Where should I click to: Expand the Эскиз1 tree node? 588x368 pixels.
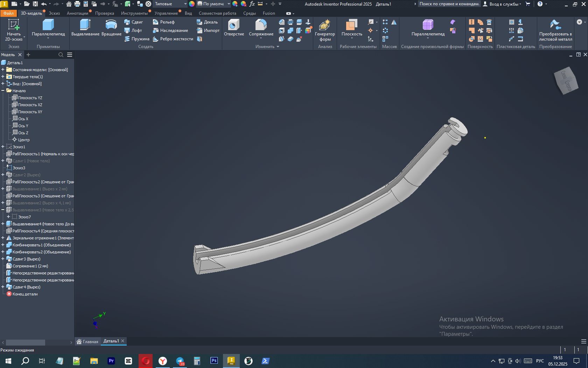[x=3, y=147]
